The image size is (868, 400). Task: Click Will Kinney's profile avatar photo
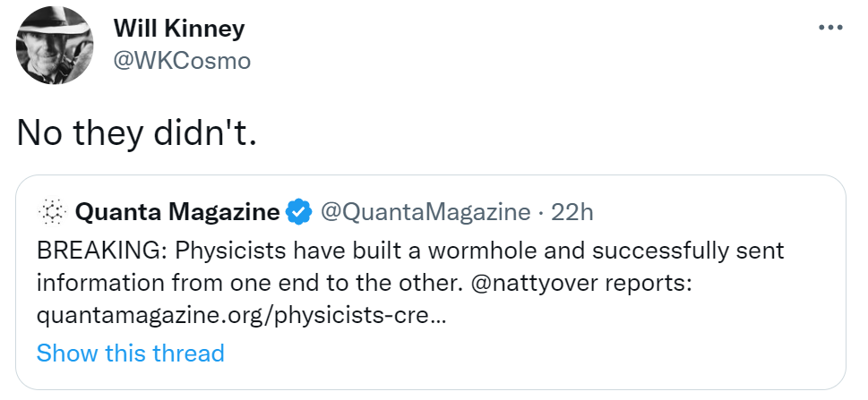[x=56, y=45]
